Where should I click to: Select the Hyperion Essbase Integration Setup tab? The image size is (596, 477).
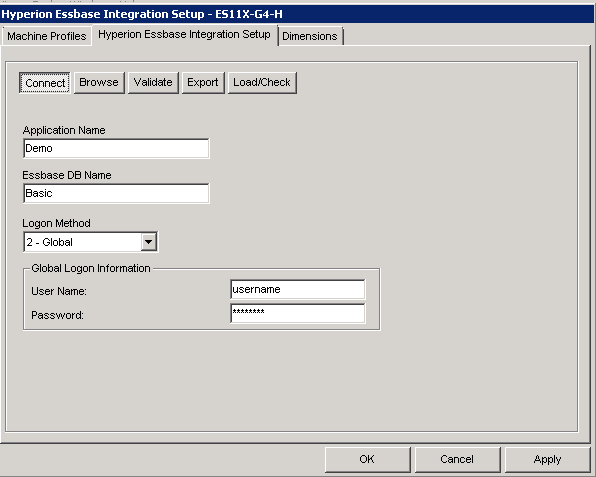point(184,35)
